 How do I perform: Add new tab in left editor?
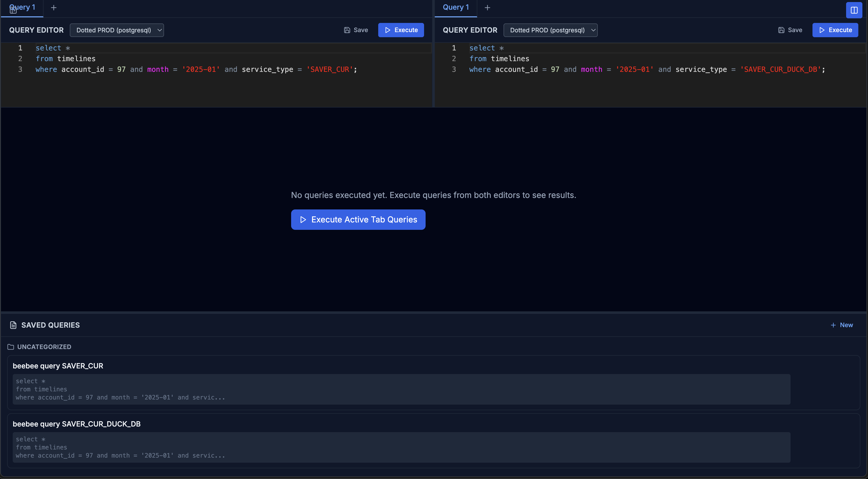(x=53, y=8)
